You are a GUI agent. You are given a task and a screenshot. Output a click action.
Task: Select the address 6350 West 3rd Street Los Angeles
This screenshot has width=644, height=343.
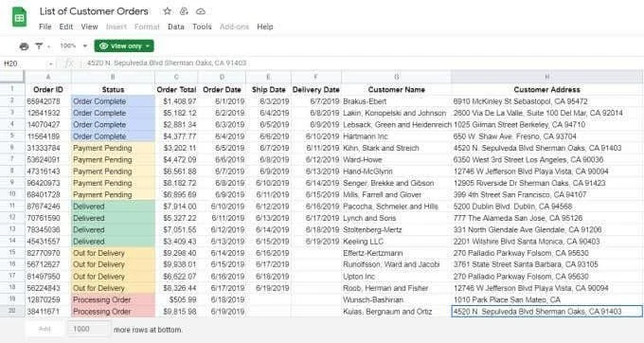click(x=546, y=159)
